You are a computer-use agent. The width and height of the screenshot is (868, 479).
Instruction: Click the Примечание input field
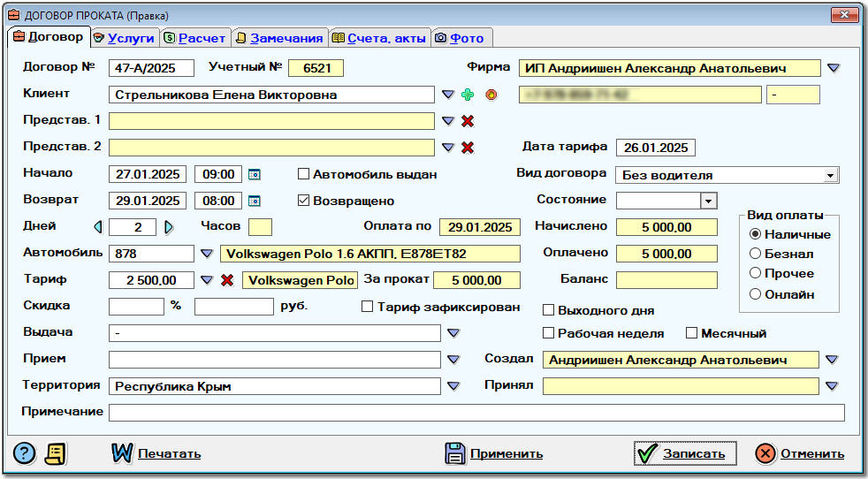476,413
